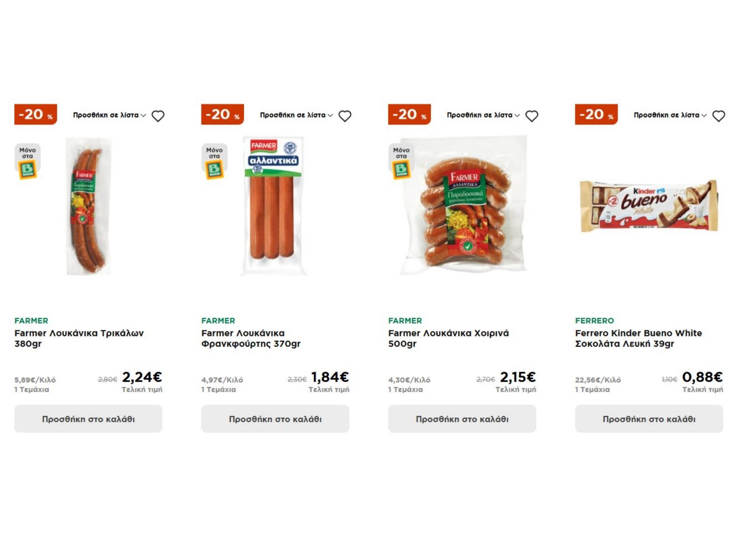Click the FERRERO brand label
The height and width of the screenshot is (534, 756).
594,321
